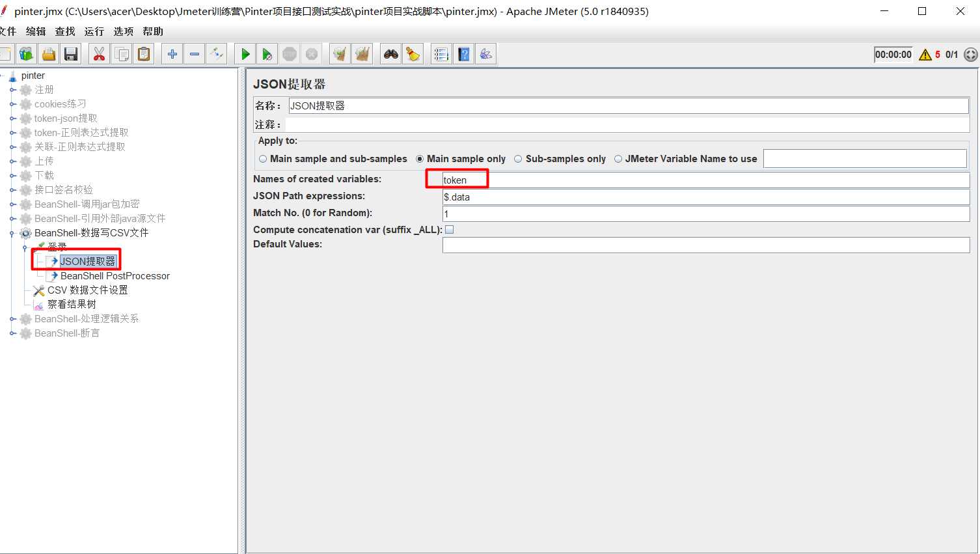Paste element using clipboard icon
Screen dimensions: 980x554
click(143, 54)
